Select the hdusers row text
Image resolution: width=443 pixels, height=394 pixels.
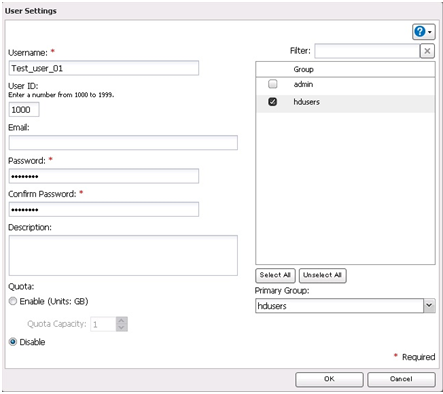[x=306, y=102]
